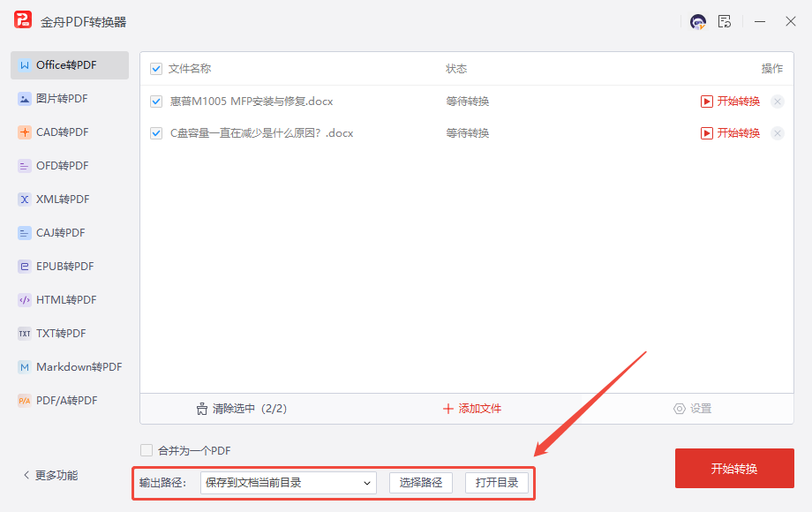Screen dimensions: 812x512
Task: Click the big red 开始转换 button
Action: 734,469
